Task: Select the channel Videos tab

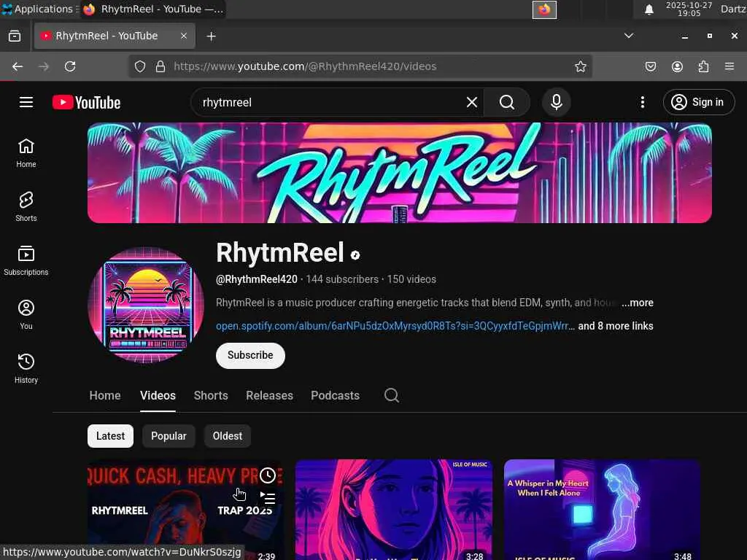Action: point(158,395)
